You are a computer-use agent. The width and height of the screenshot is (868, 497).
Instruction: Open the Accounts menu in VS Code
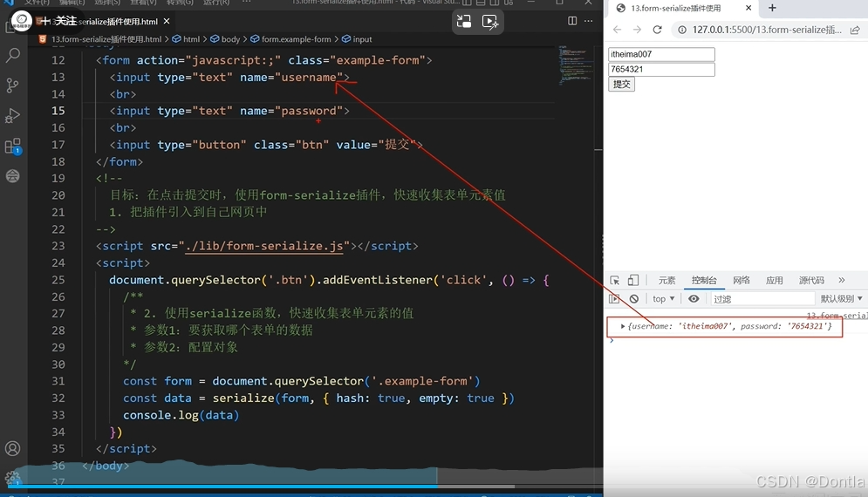[x=13, y=448]
